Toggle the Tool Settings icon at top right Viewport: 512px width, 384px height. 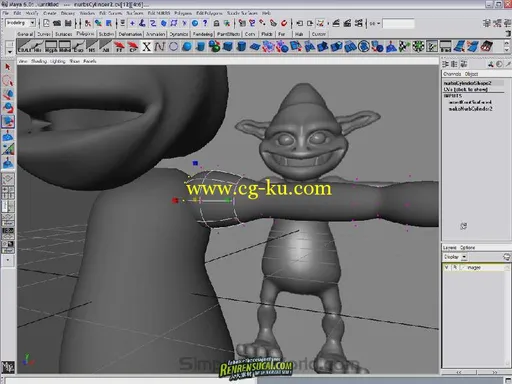click(x=497, y=23)
